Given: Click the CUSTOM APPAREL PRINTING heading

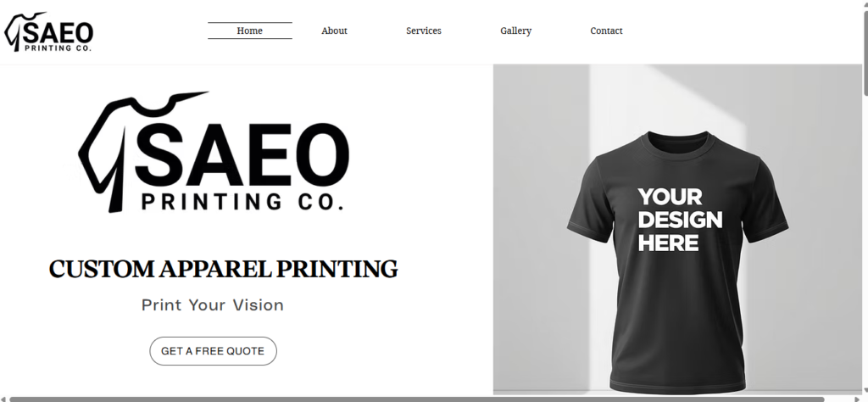Looking at the screenshot, I should (x=223, y=269).
